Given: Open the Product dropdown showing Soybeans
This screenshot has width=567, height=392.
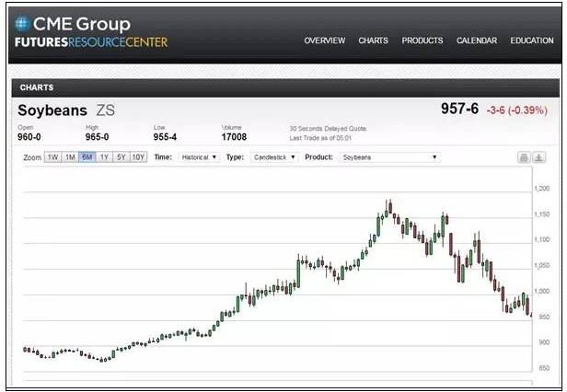Looking at the screenshot, I should click(x=390, y=157).
